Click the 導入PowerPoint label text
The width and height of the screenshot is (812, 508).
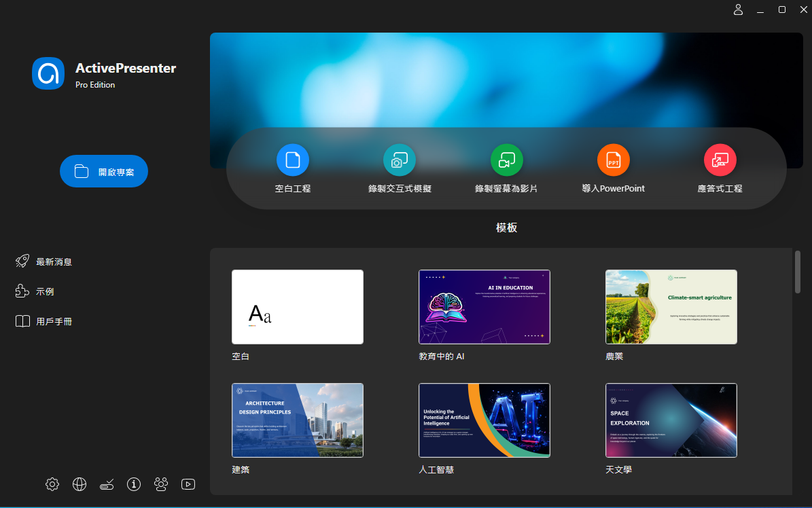click(x=613, y=189)
